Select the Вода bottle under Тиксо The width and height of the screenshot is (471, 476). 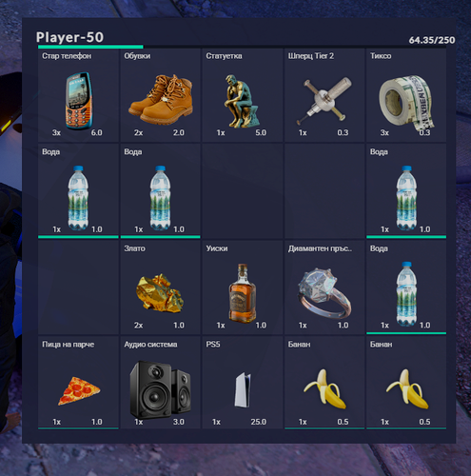(x=406, y=191)
